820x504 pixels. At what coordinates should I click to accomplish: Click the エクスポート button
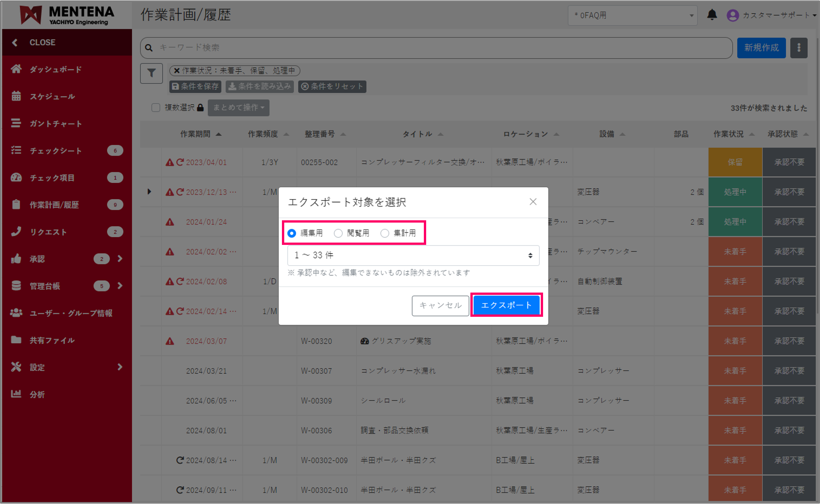coord(506,305)
